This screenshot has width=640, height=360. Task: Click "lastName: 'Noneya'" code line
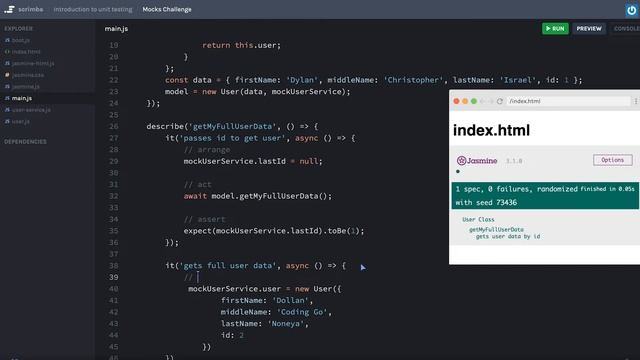point(265,324)
